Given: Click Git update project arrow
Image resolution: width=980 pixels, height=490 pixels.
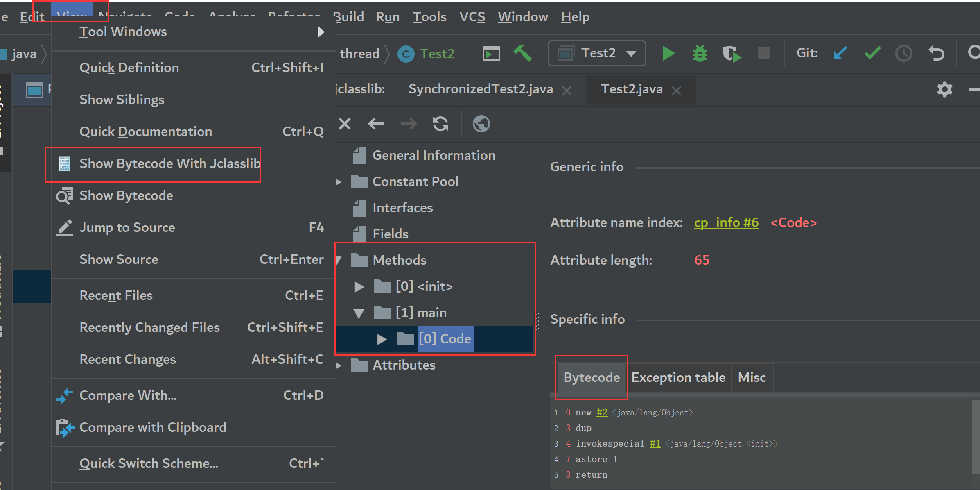Looking at the screenshot, I should pyautogui.click(x=840, y=53).
